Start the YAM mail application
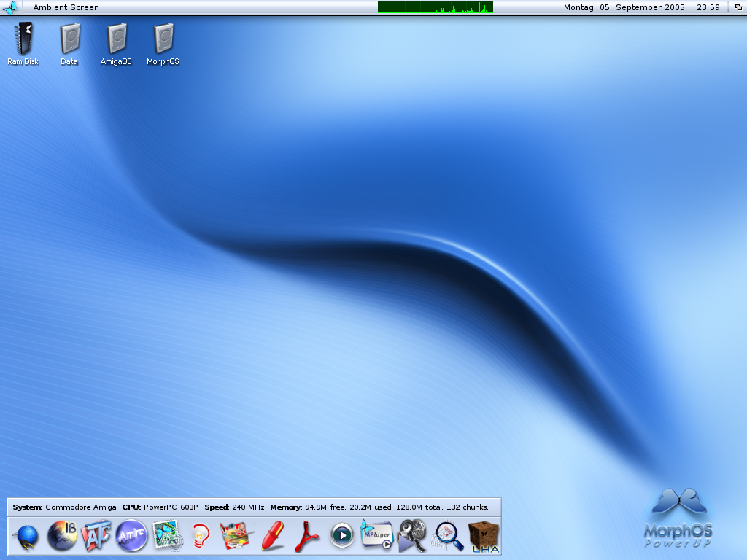 166,536
